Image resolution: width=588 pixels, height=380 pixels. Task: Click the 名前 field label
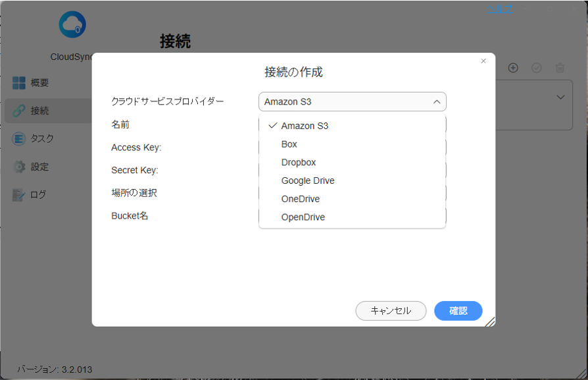coord(120,124)
